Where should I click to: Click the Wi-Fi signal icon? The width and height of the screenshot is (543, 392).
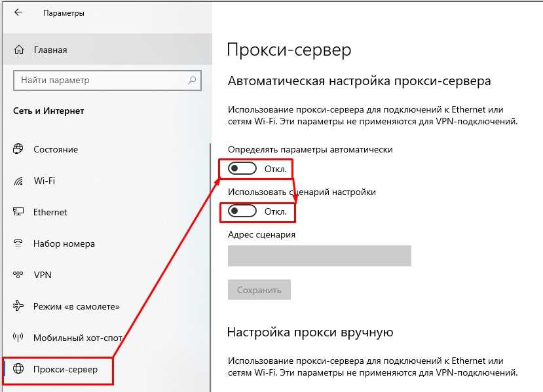(x=18, y=181)
